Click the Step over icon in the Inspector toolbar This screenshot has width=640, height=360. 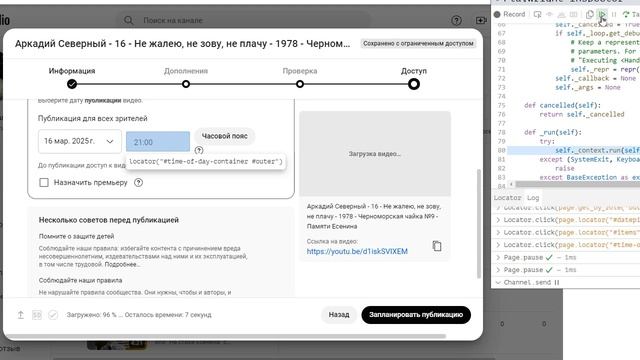626,14
